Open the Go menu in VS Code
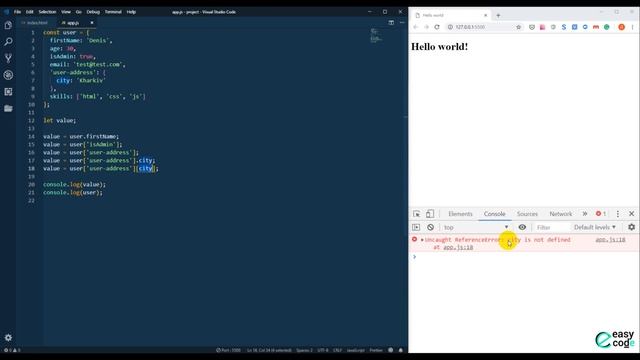 (x=78, y=12)
